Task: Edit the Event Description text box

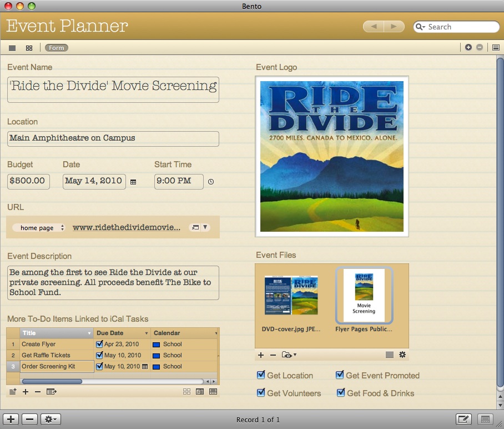Action: tap(113, 282)
